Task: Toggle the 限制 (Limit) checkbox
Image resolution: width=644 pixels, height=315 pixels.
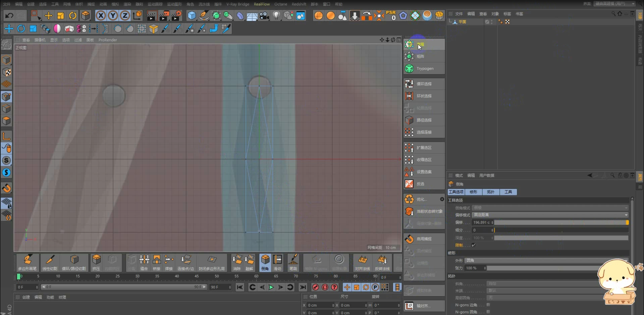Action: tap(473, 245)
